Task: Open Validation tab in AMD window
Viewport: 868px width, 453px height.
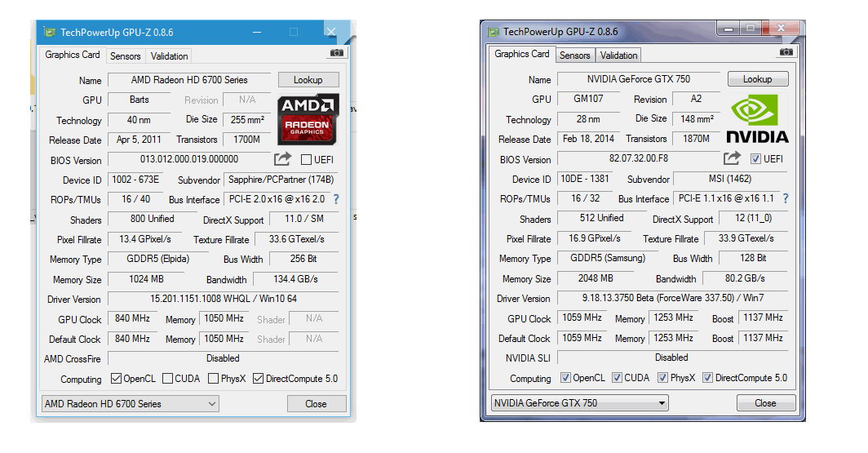Action: click(169, 56)
